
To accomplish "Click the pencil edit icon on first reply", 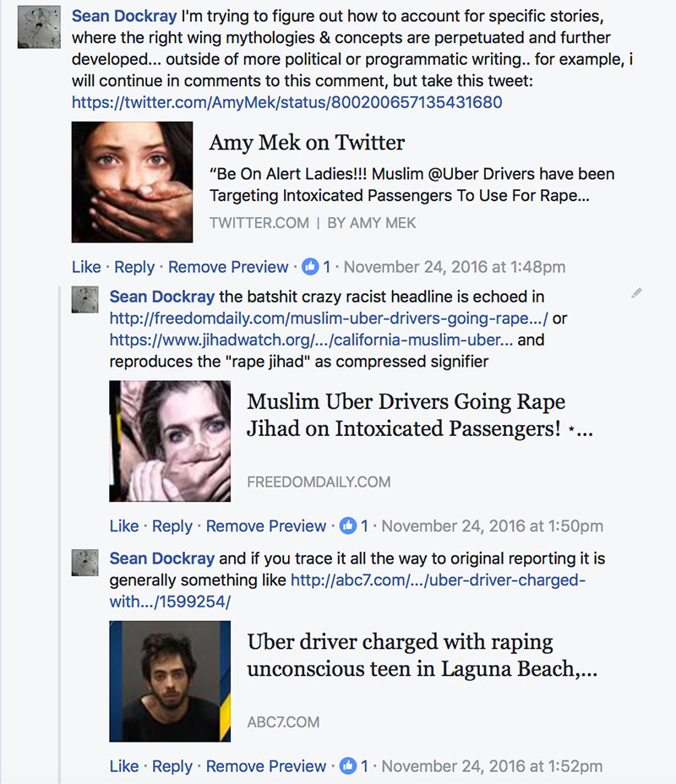I will (x=636, y=293).
